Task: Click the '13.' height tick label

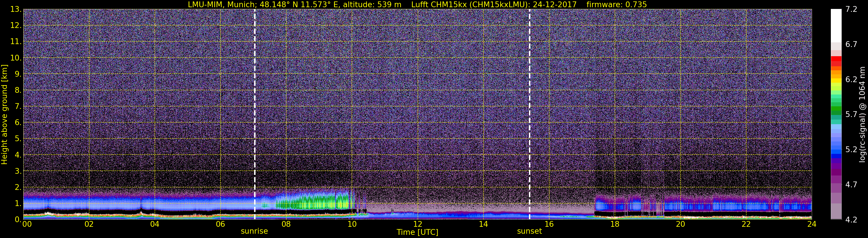Action: point(16,9)
